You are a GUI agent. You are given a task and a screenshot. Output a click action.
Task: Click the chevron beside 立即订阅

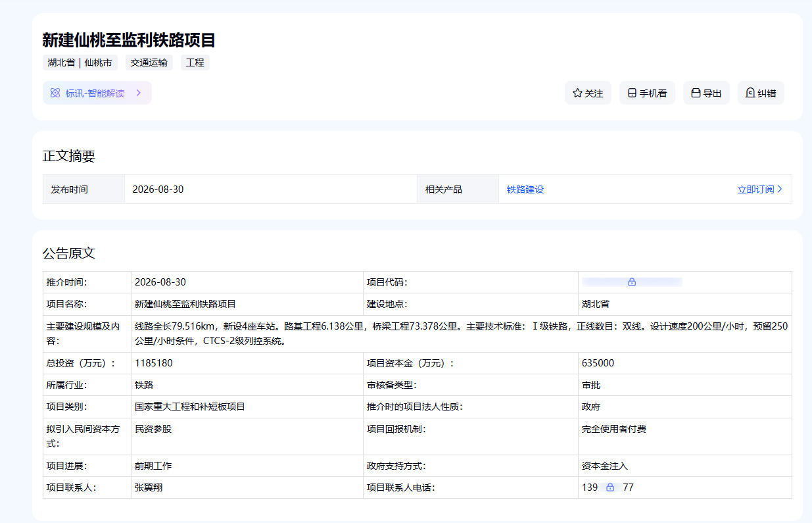780,189
